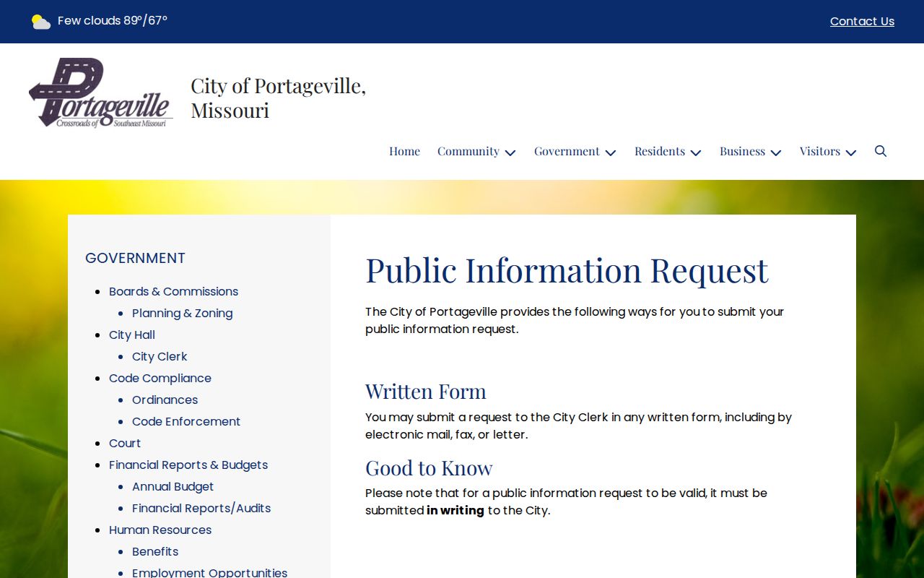Viewport: 924px width, 578px height.
Task: Open the Ordinances sidebar link
Action: pos(165,400)
